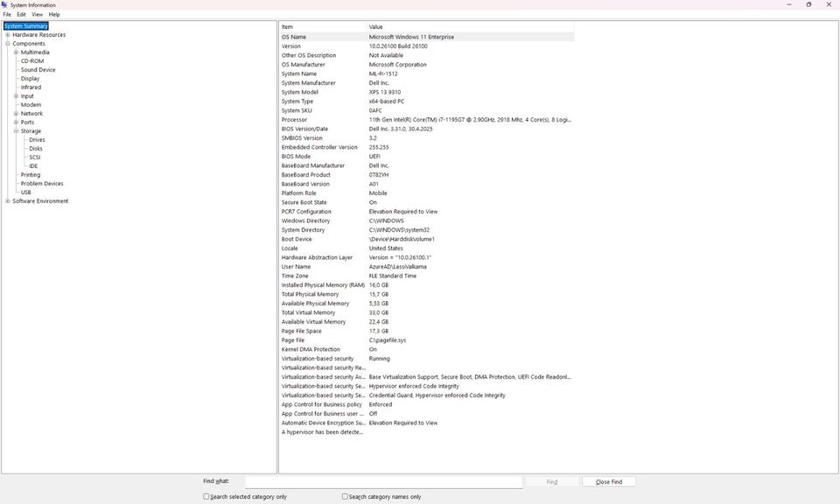Expand the Network node

point(16,114)
